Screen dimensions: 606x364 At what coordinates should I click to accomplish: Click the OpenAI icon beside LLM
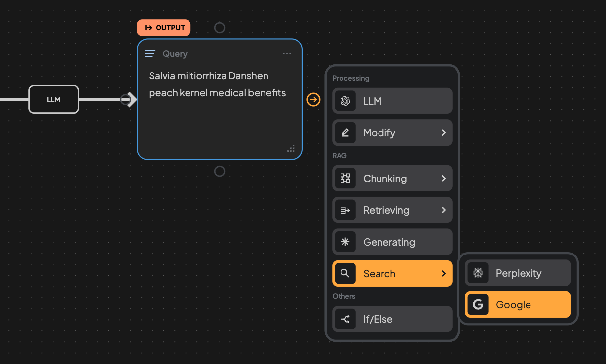[x=345, y=101]
